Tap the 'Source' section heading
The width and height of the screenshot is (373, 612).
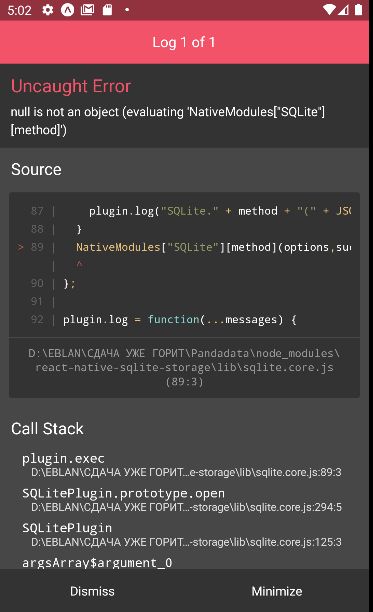36,169
